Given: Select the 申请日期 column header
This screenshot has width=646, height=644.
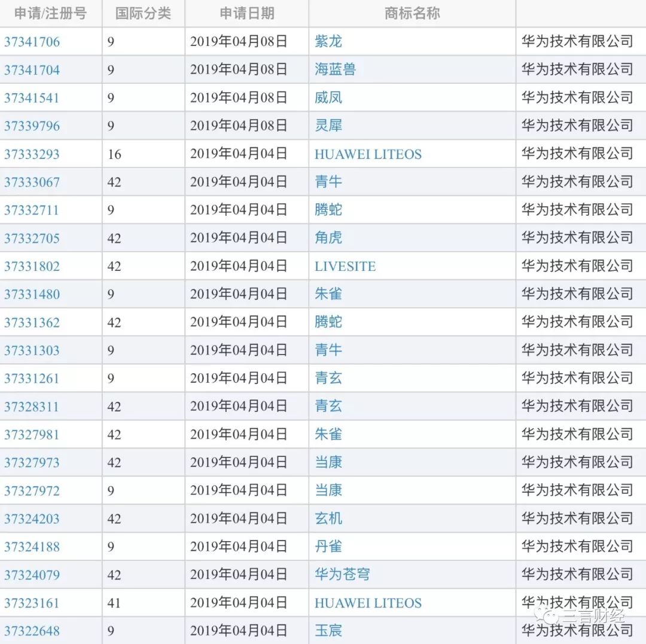Looking at the screenshot, I should point(247,13).
